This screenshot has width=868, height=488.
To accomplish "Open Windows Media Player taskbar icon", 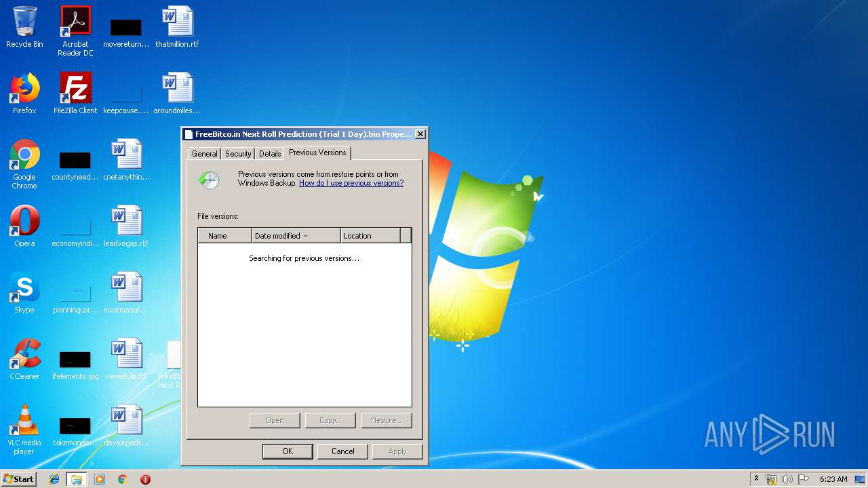I will pyautogui.click(x=100, y=479).
